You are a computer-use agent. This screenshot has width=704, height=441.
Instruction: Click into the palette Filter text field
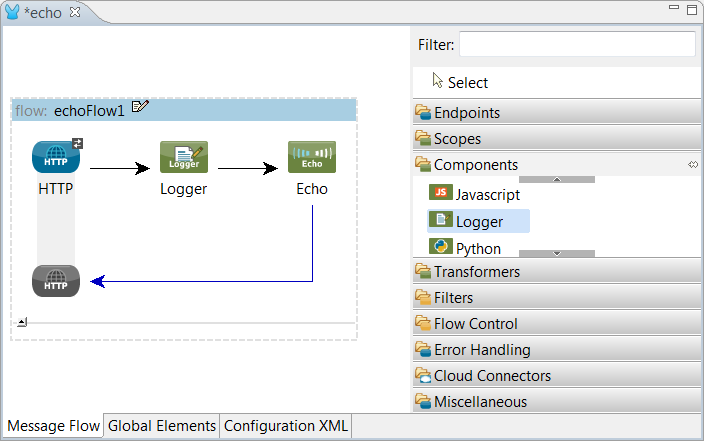[x=576, y=44]
